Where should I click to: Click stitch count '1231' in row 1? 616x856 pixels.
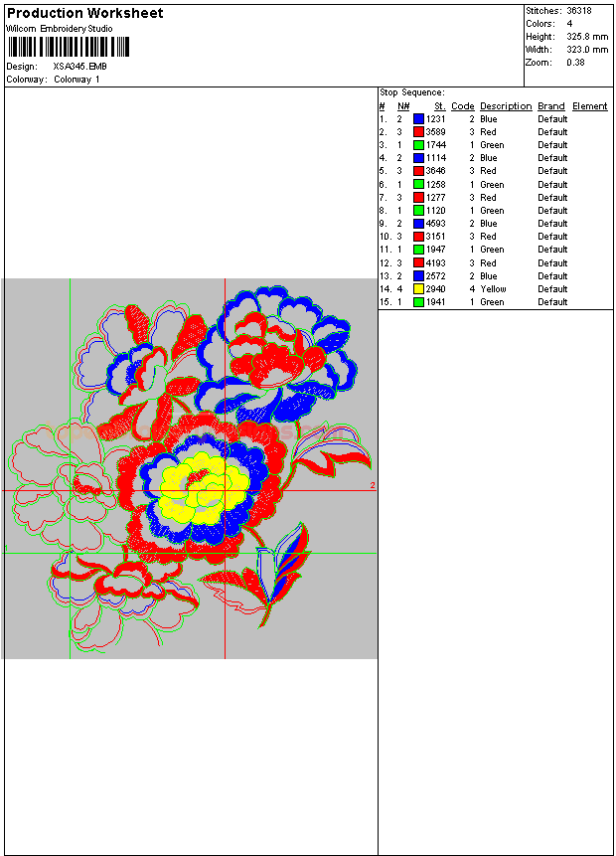pos(435,119)
